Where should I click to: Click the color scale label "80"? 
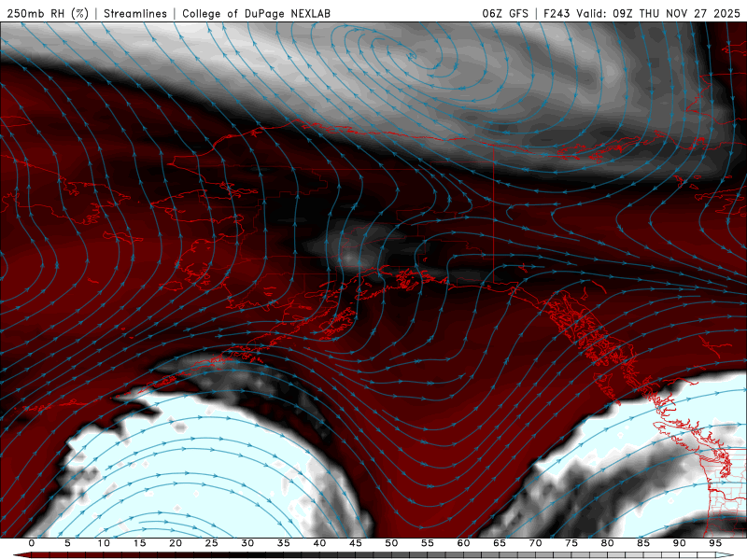[607, 543]
